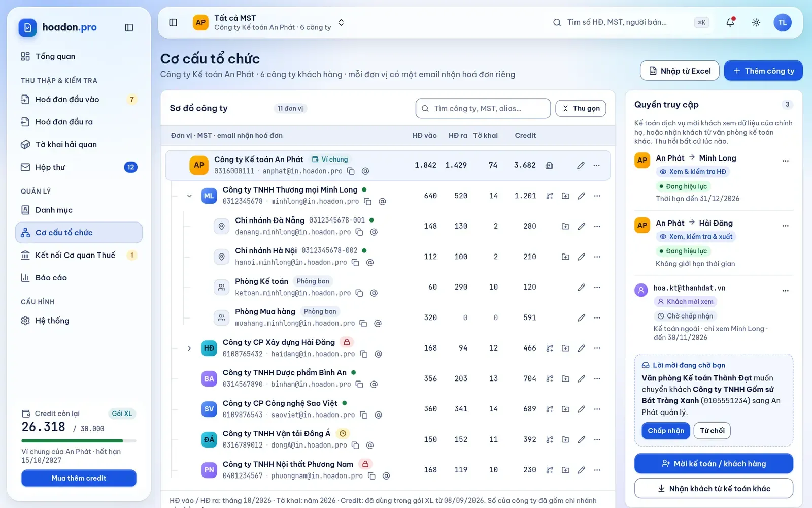812x508 pixels.
Task: Click the credit usage progress bar
Action: 79,441
